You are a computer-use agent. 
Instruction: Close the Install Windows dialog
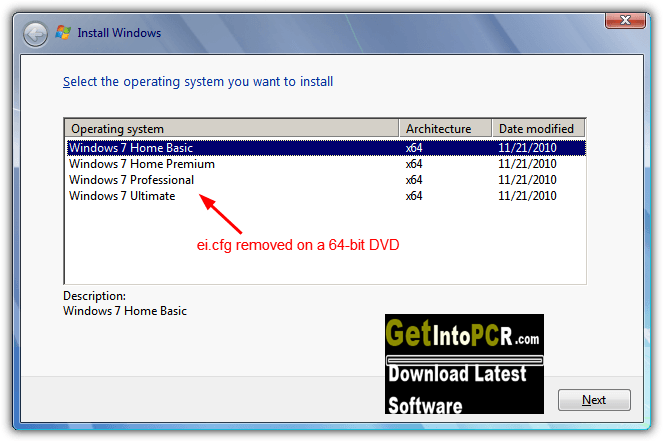point(625,20)
